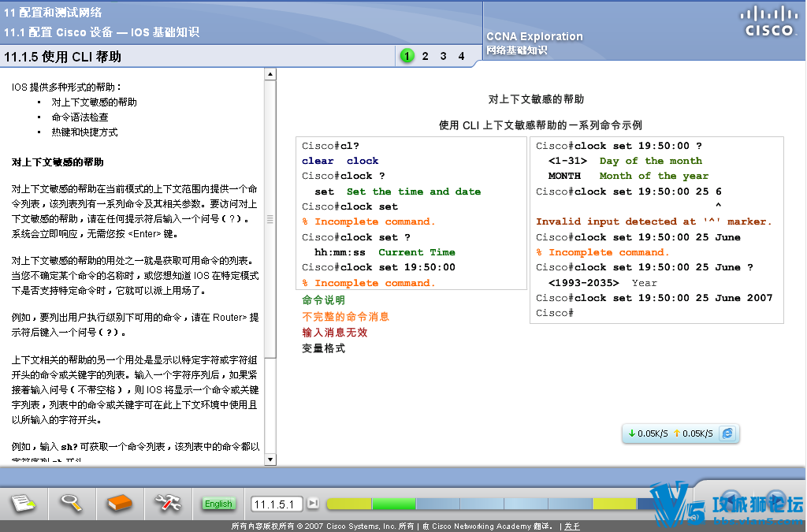Open the magnifying glass search tool
The height and width of the screenshot is (532, 807).
(x=71, y=503)
